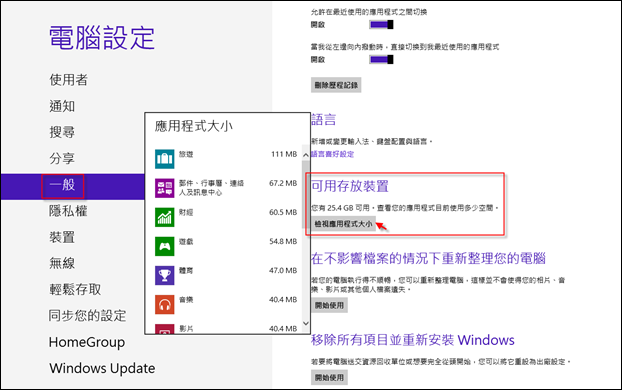Open the 無線 settings category
This screenshot has width=622, height=390.
pyautogui.click(x=62, y=263)
